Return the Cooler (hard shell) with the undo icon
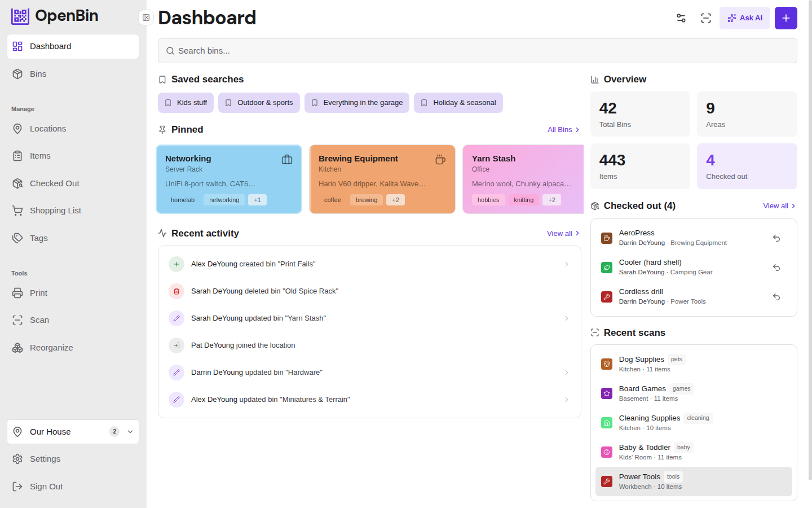The height and width of the screenshot is (508, 812). coord(776,268)
